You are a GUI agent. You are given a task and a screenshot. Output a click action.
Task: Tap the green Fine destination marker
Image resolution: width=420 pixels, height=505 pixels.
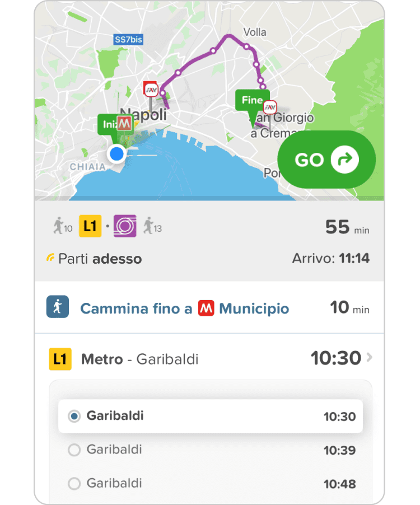pyautogui.click(x=252, y=101)
